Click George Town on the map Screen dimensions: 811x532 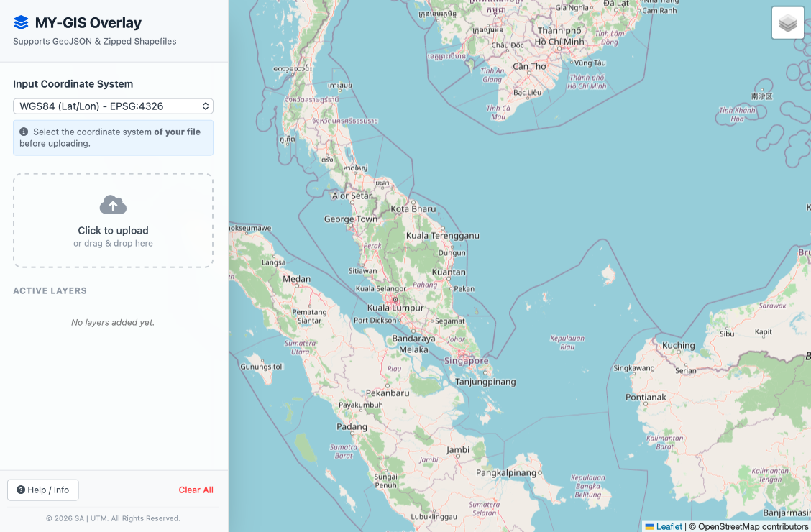(x=350, y=219)
